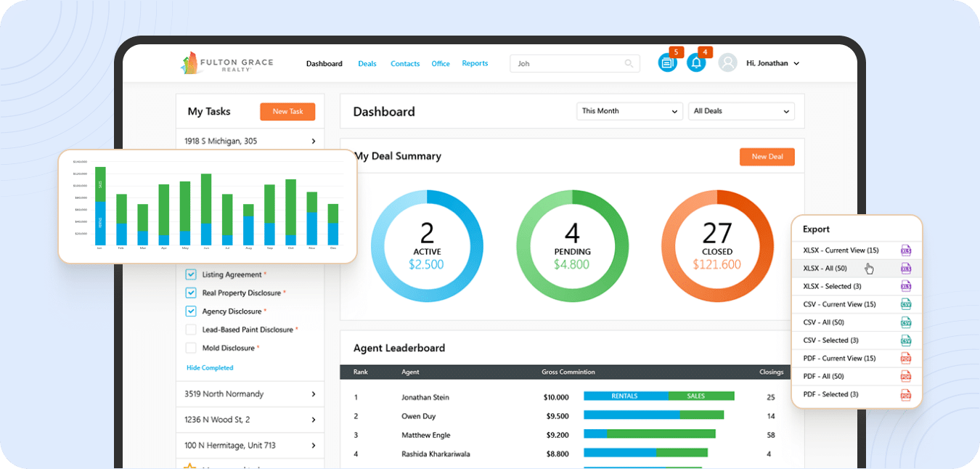Open the Deals nav item
Screen dimensions: 980x469
(x=367, y=64)
